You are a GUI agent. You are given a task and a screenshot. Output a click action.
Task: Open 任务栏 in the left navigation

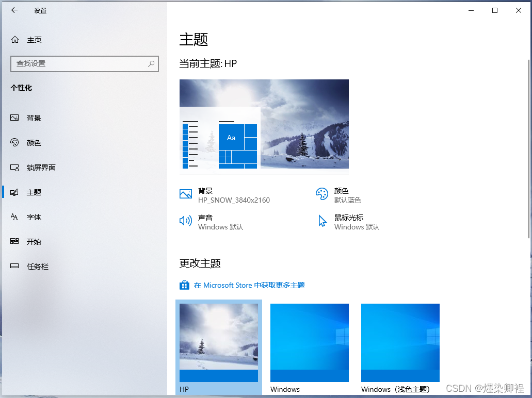(x=38, y=267)
